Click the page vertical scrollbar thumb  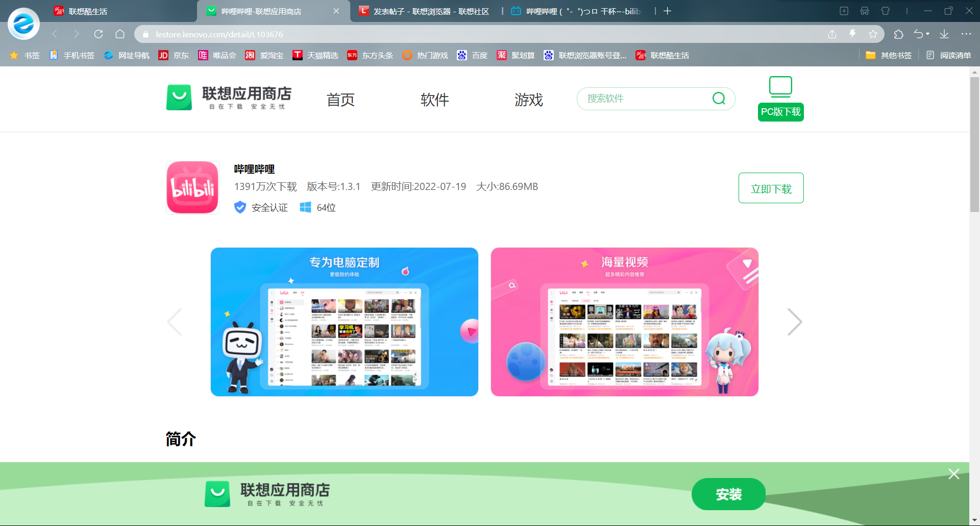click(x=974, y=144)
